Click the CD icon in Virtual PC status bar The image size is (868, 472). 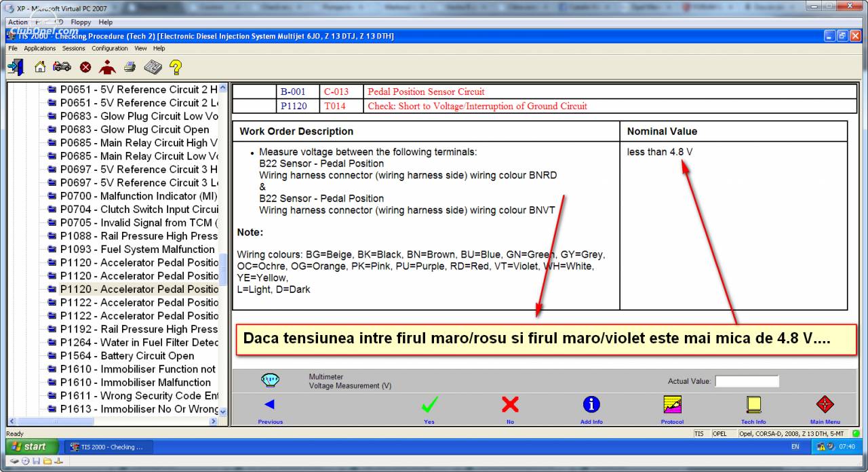[x=25, y=461]
